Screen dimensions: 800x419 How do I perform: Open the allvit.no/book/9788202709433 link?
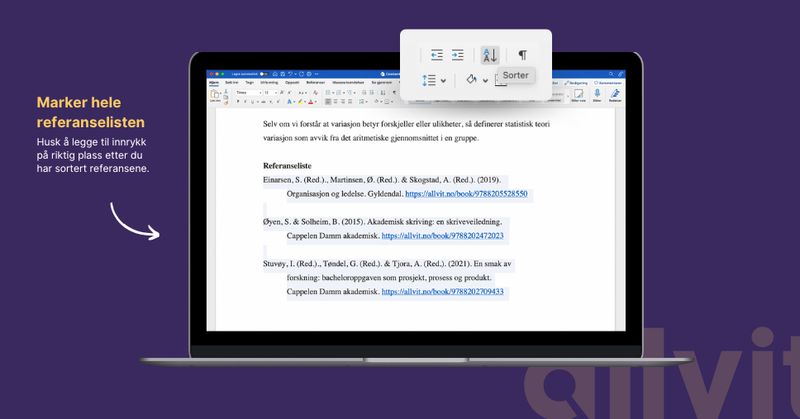click(x=442, y=292)
